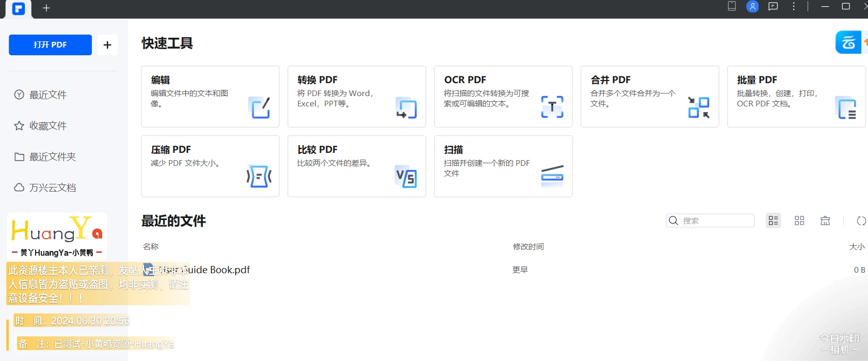Open the Batch PDF (批量 PDF) tool

pyautogui.click(x=796, y=97)
